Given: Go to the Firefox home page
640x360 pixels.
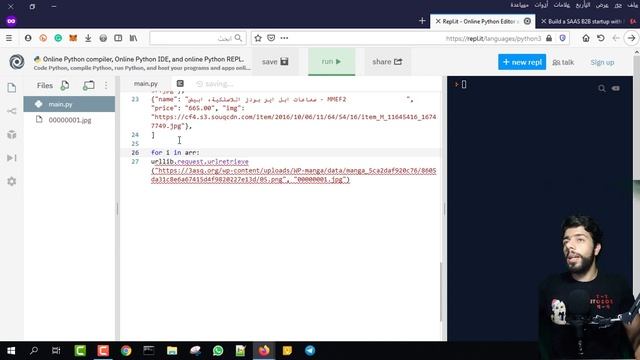Looking at the screenshot, I should 586,38.
